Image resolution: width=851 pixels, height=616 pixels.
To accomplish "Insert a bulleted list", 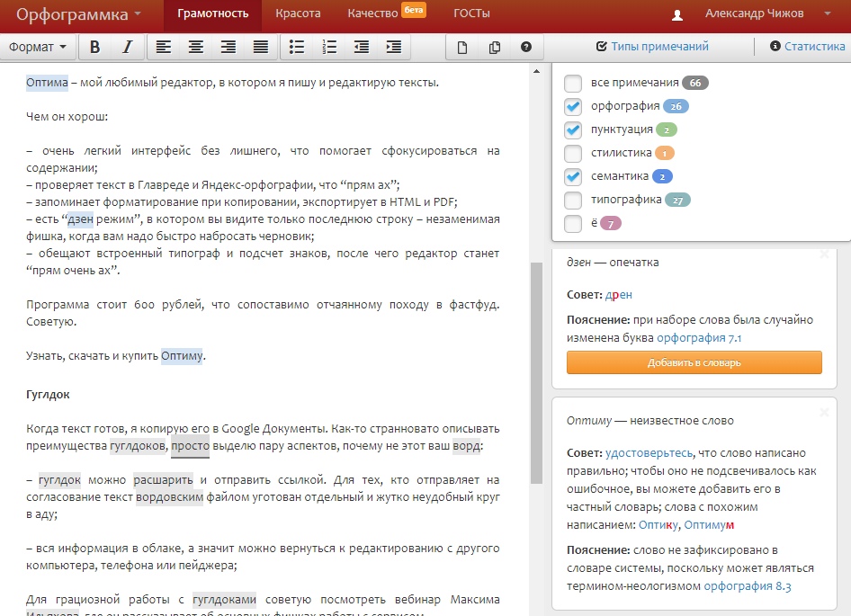I will (297, 48).
